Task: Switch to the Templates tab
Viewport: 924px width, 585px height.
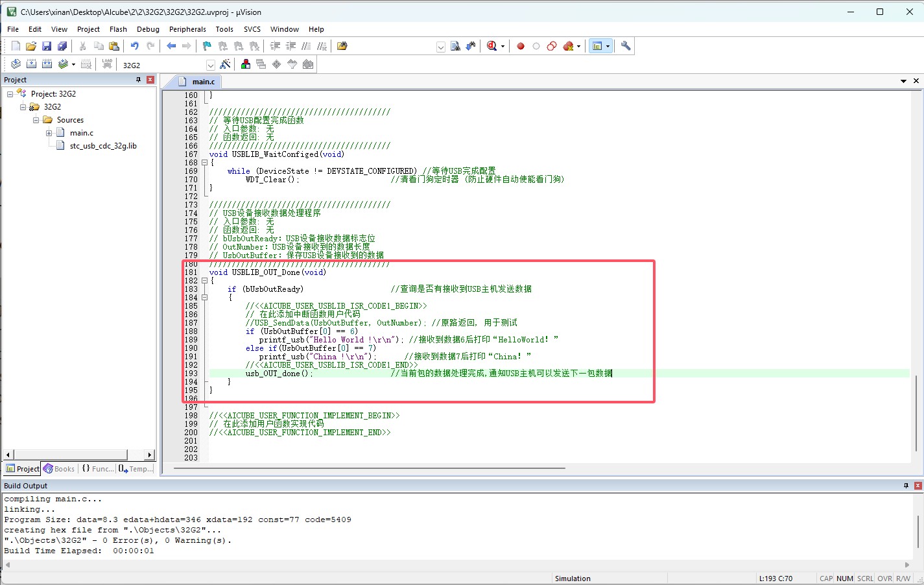Action: pyautogui.click(x=136, y=469)
